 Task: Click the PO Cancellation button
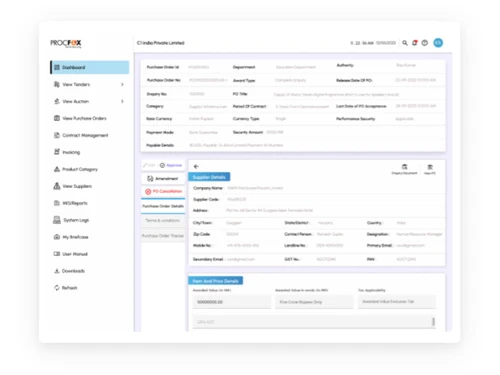(x=163, y=191)
